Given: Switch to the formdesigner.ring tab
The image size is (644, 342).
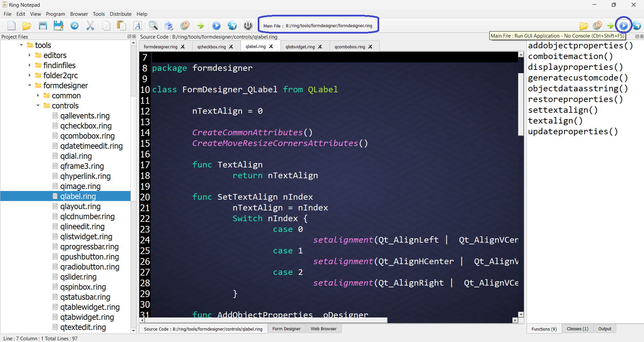Looking at the screenshot, I should (160, 47).
